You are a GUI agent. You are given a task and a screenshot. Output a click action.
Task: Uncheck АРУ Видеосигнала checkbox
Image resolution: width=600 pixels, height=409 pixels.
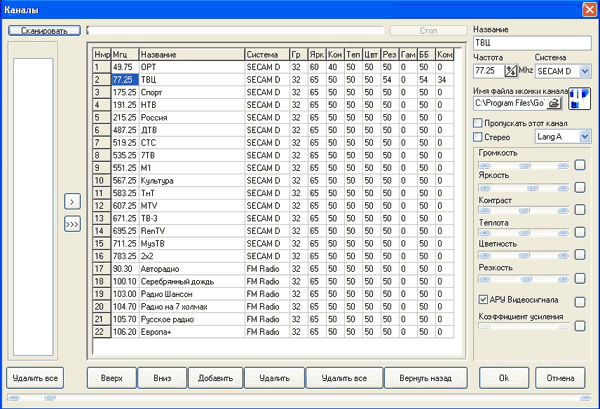click(x=483, y=300)
